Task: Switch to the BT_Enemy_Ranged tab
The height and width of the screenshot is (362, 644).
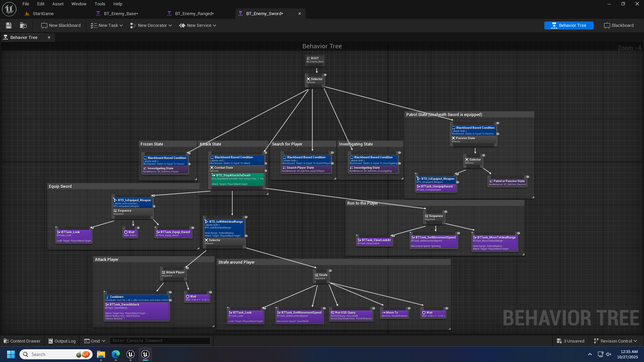Action: (x=194, y=14)
